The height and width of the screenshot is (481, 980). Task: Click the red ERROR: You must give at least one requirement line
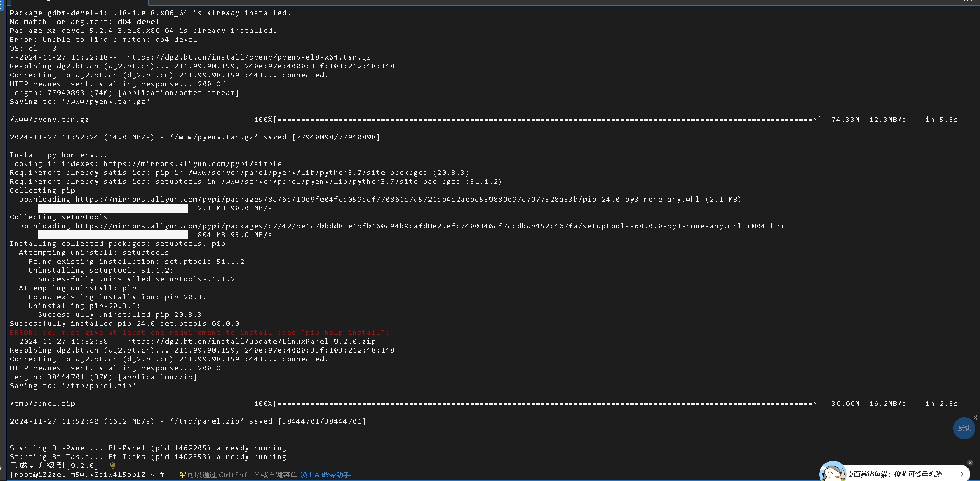[x=199, y=332]
